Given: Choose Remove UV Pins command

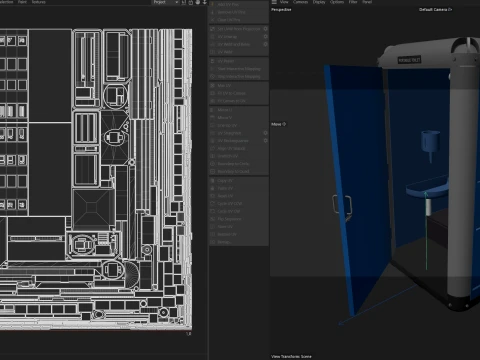Looking at the screenshot, I should (x=239, y=12).
